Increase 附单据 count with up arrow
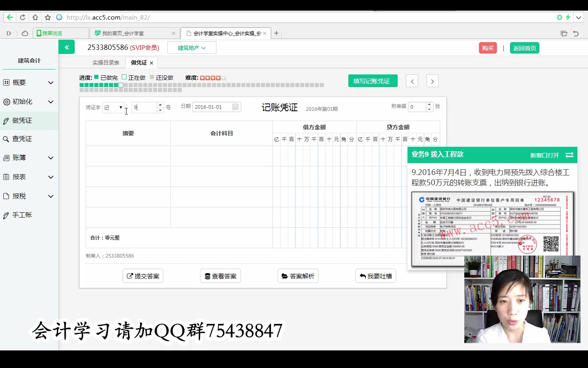The width and height of the screenshot is (588, 368). point(429,104)
